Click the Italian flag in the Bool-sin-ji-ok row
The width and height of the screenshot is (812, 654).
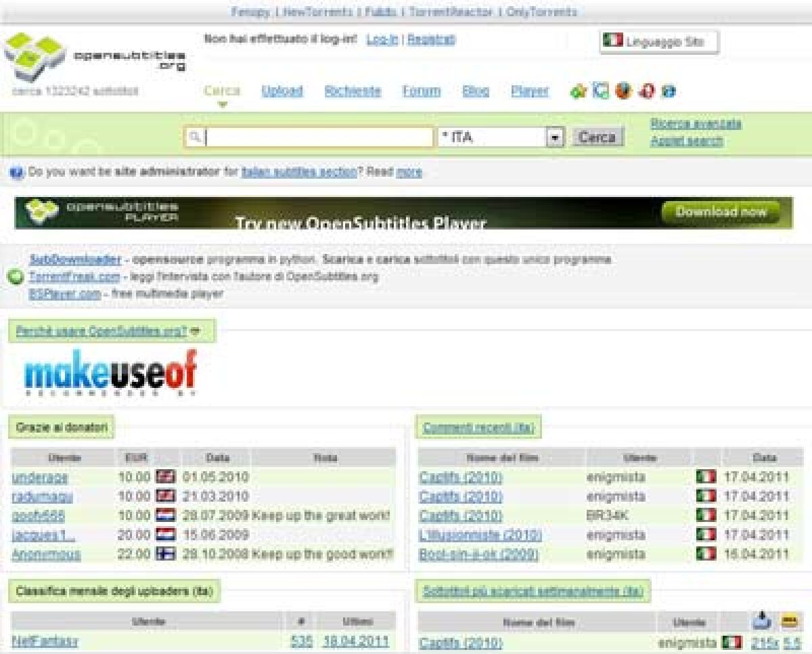tap(706, 554)
